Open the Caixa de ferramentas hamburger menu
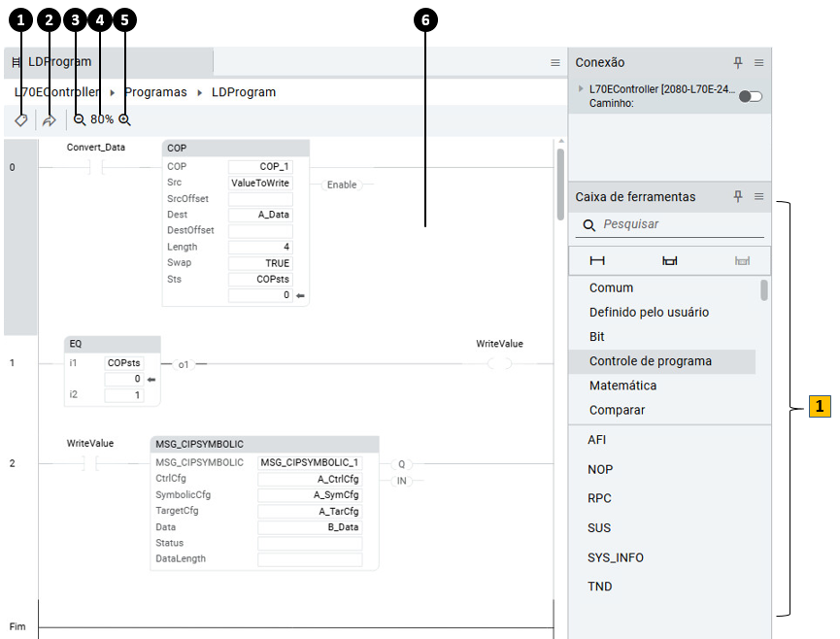Screen dimensions: 840x639 [759, 196]
